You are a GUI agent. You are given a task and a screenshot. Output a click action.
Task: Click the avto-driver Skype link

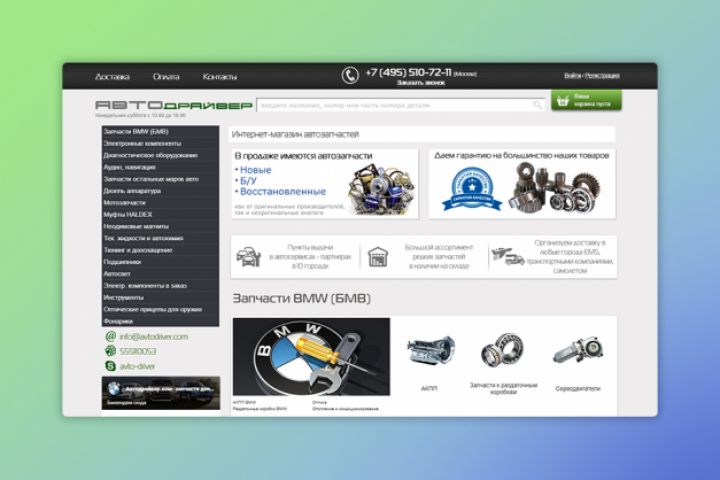pos(137,366)
